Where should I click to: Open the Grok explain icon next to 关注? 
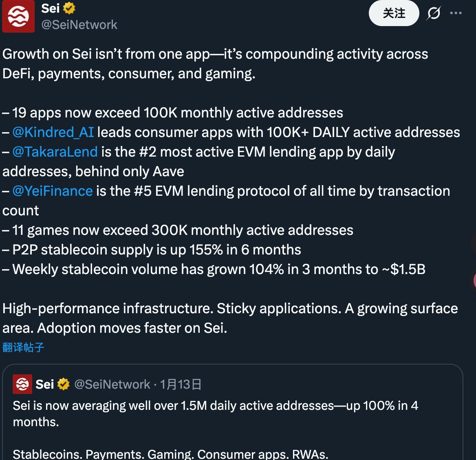[x=434, y=13]
